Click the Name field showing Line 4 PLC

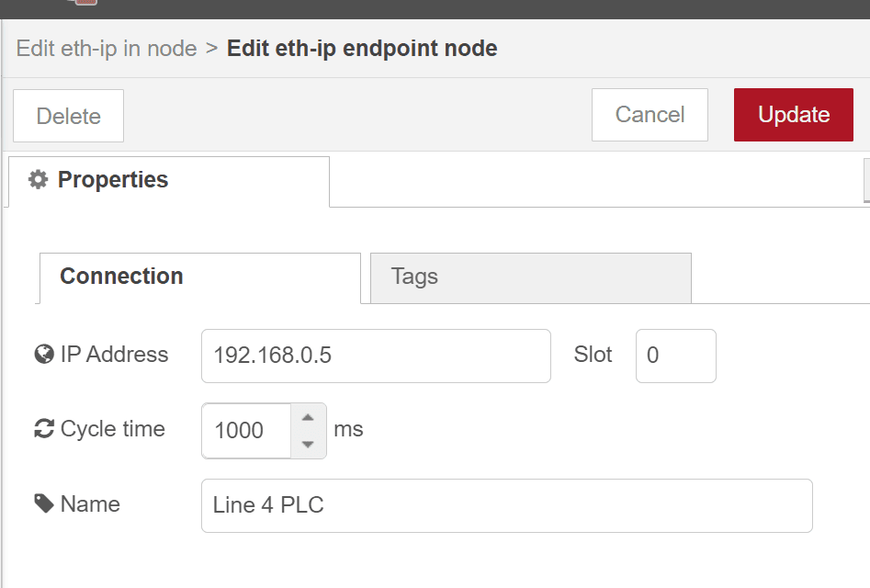coord(505,504)
